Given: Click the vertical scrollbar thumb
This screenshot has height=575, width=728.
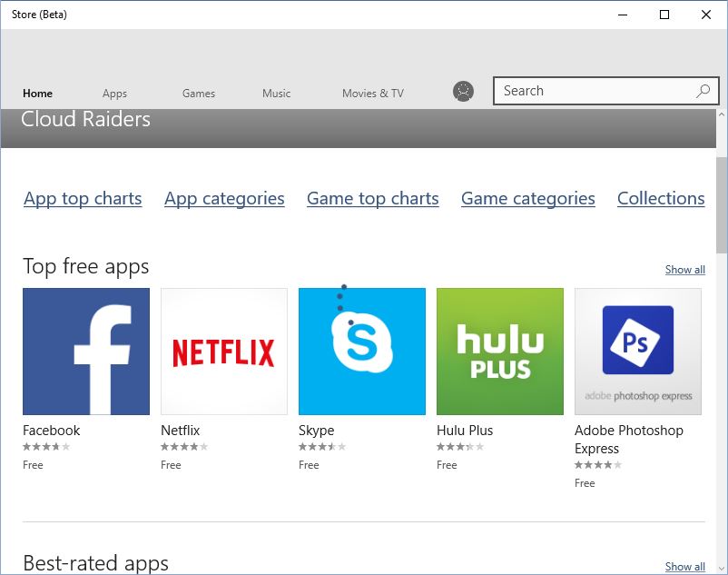Looking at the screenshot, I should click(722, 205).
